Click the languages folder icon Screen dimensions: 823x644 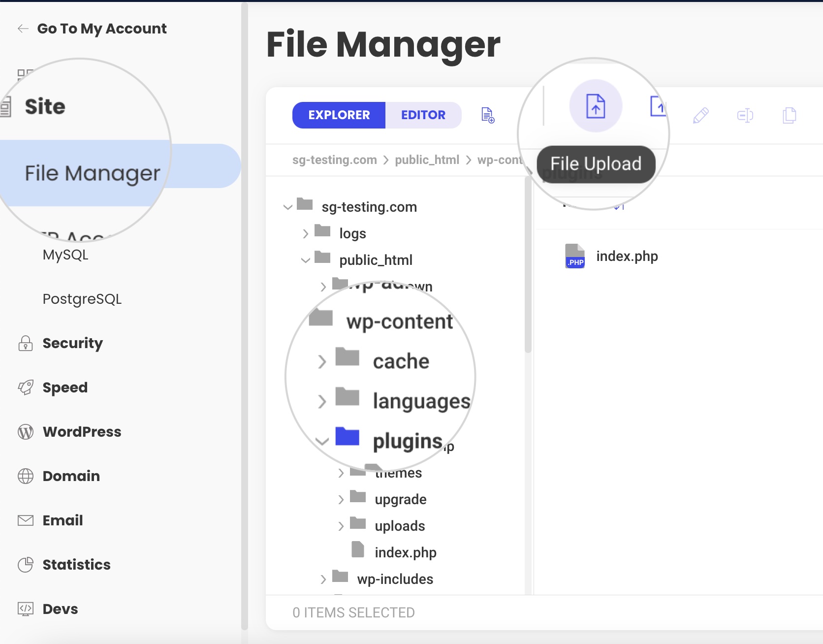click(348, 396)
